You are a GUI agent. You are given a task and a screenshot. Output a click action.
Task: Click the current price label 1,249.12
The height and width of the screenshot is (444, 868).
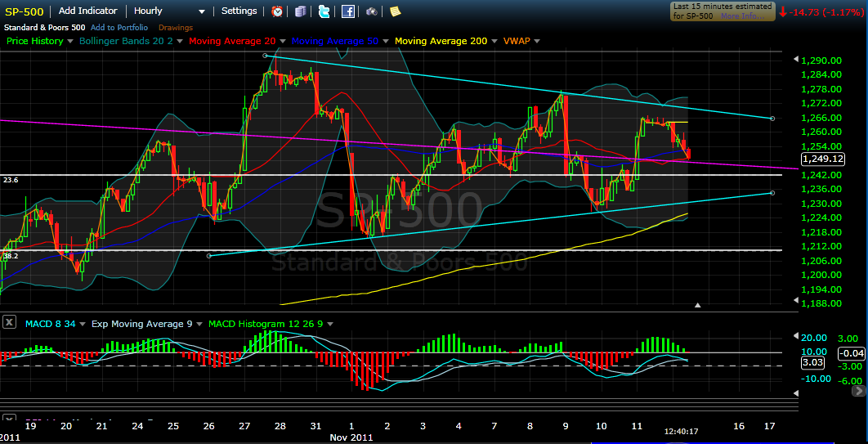pos(821,159)
